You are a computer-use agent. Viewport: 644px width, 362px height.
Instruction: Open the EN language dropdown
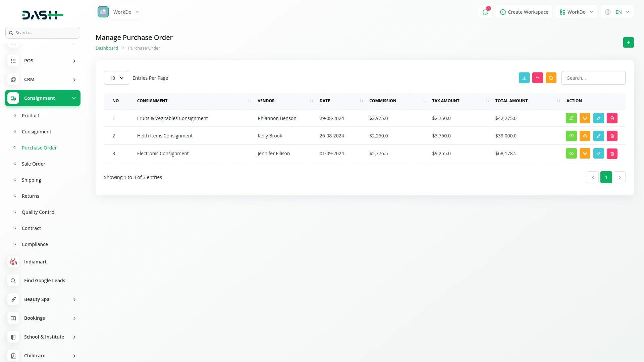click(x=618, y=12)
